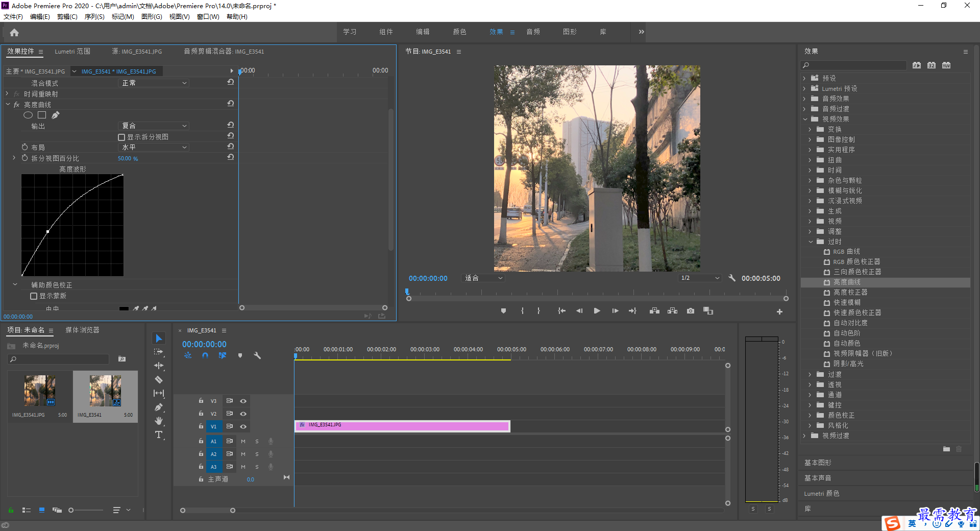Toggle V2 track output eye

[243, 414]
